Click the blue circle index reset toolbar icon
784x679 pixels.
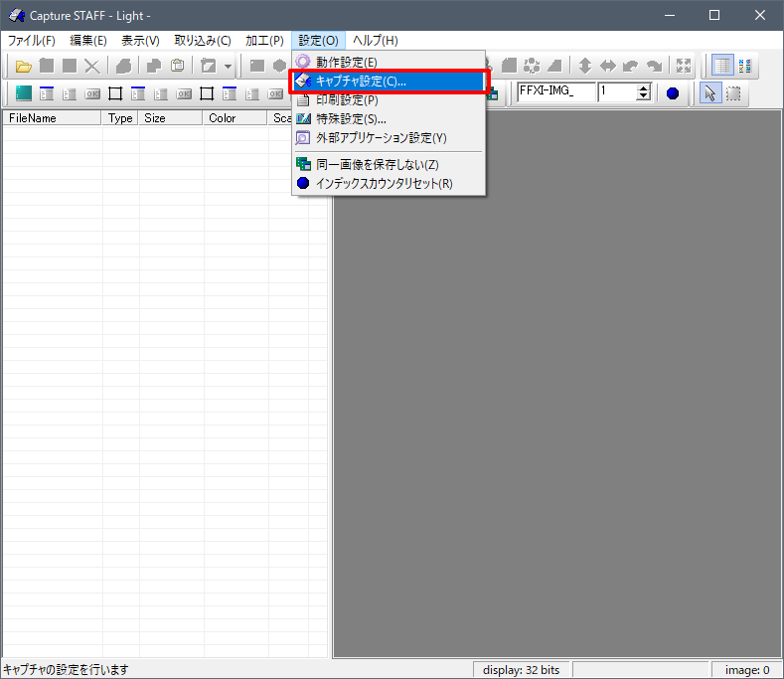pyautogui.click(x=673, y=93)
